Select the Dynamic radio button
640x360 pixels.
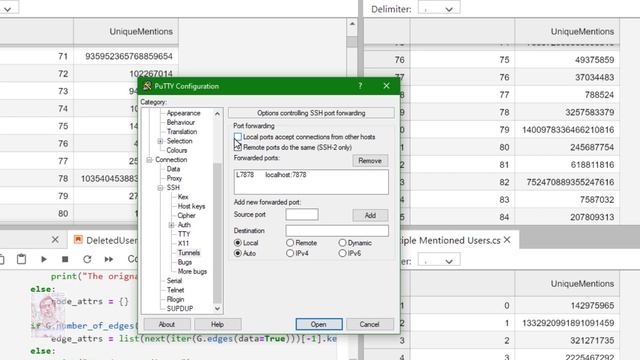point(342,242)
